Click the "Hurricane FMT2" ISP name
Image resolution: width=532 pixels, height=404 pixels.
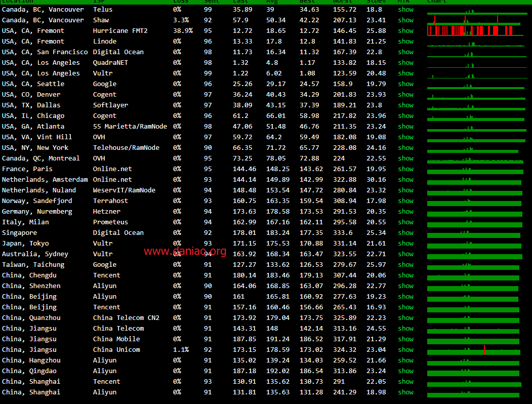point(120,30)
